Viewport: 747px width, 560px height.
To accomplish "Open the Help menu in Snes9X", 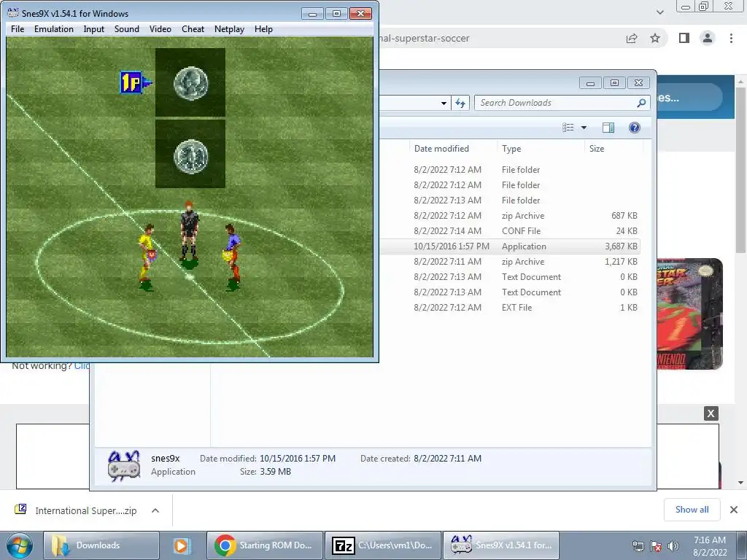I will (x=263, y=29).
